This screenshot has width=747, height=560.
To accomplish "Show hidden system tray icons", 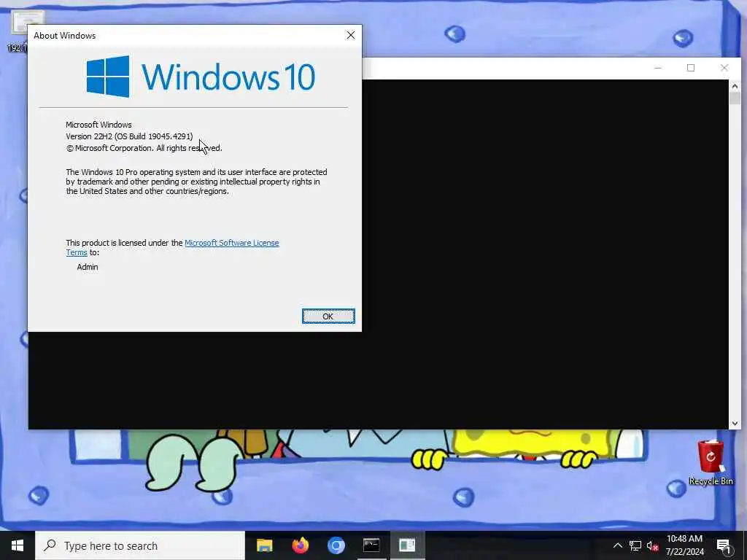I will point(617,545).
